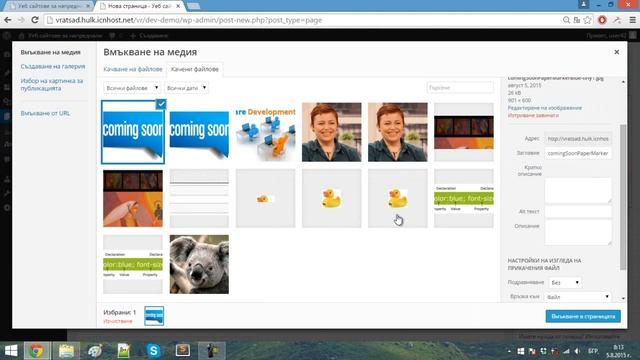Click the translate icon in address bar
Image resolution: width=640 pixels, height=360 pixels.
[577, 20]
